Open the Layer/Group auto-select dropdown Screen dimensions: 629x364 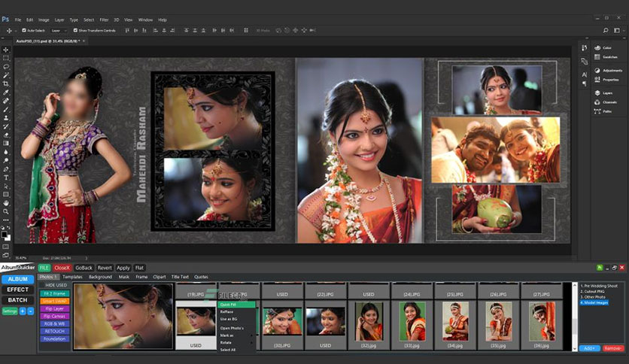(59, 31)
